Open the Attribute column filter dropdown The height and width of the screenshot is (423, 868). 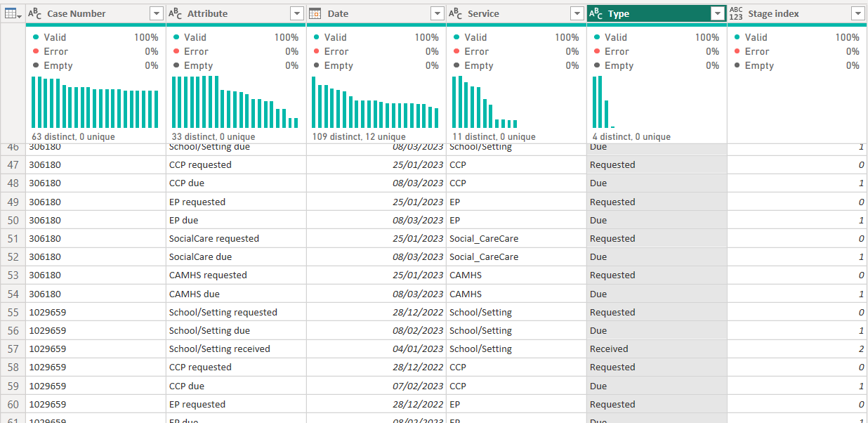[297, 13]
